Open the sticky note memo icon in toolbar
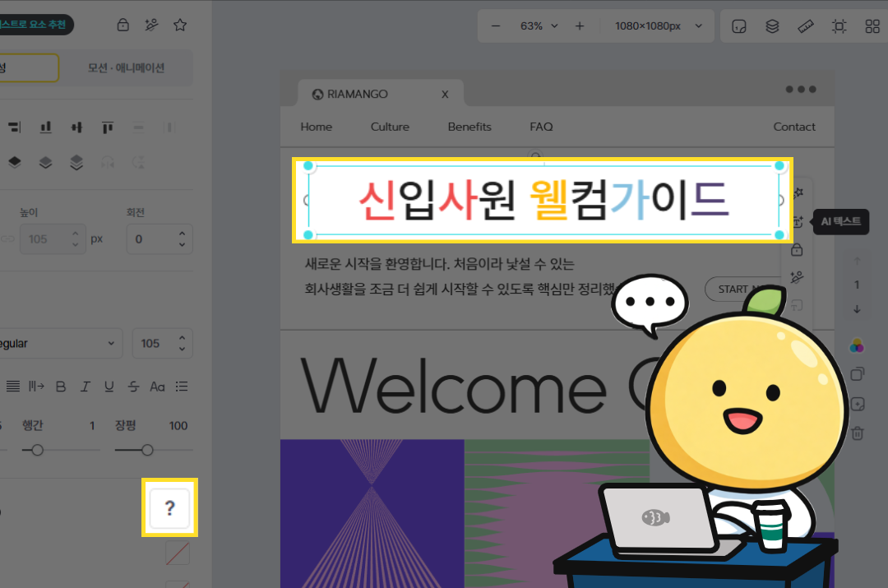This screenshot has width=888, height=588. (739, 26)
